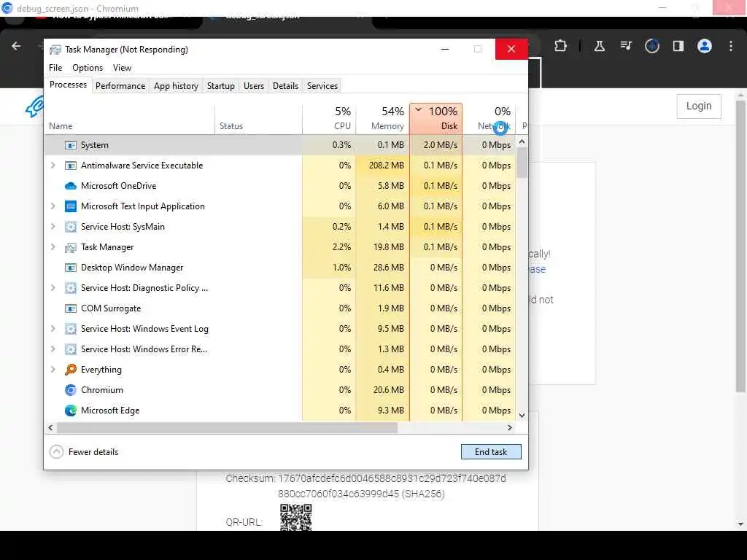
Task: Switch to the Startup tab
Action: click(220, 86)
